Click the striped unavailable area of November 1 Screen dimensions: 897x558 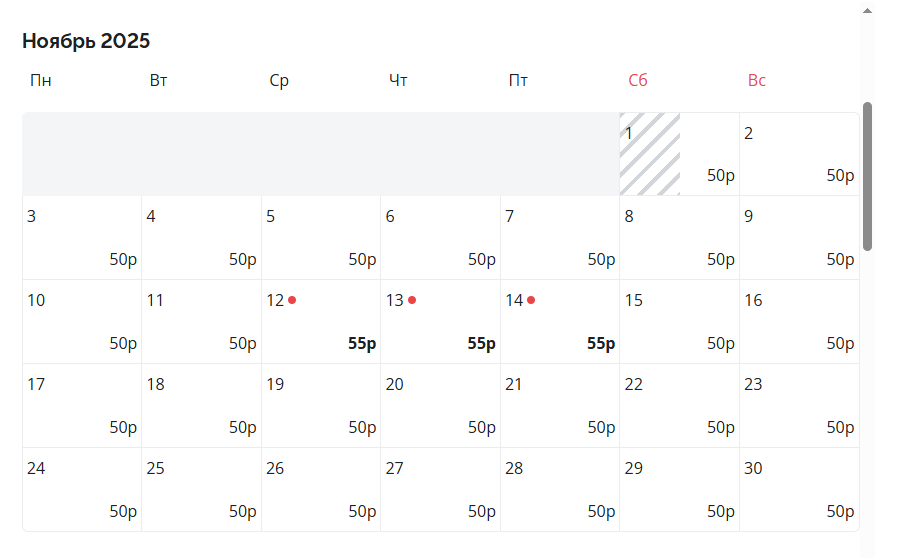(x=650, y=154)
